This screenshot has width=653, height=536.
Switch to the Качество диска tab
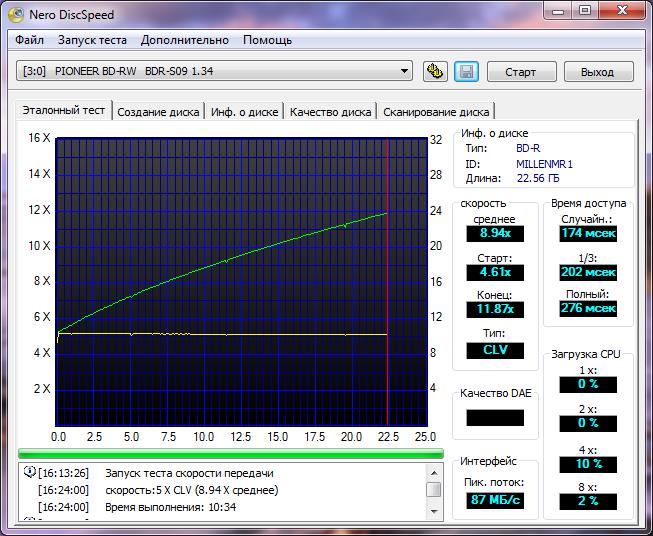[330, 112]
